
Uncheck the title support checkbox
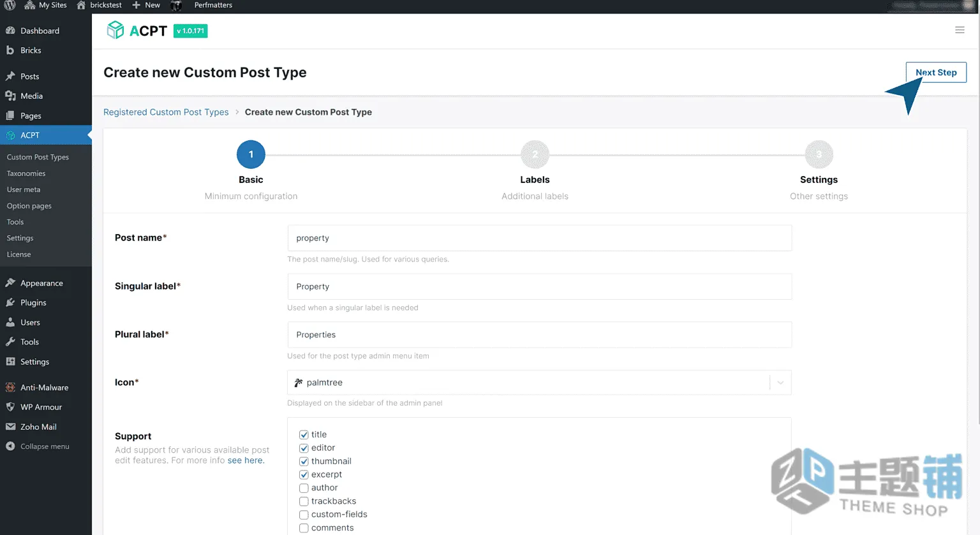click(x=304, y=435)
